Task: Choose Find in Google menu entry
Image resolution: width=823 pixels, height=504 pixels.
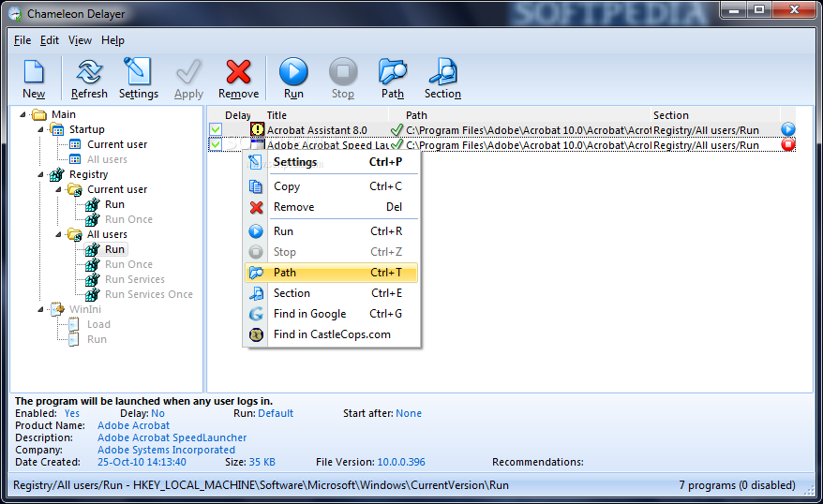Action: [331, 314]
